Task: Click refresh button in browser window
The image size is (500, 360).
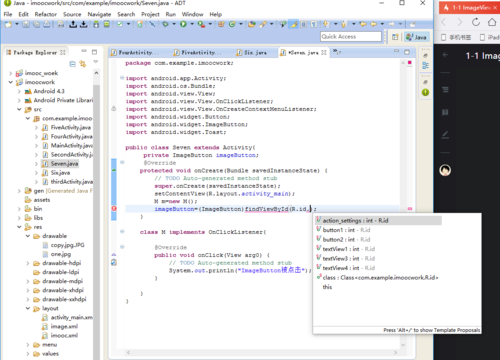Action: (x=476, y=22)
